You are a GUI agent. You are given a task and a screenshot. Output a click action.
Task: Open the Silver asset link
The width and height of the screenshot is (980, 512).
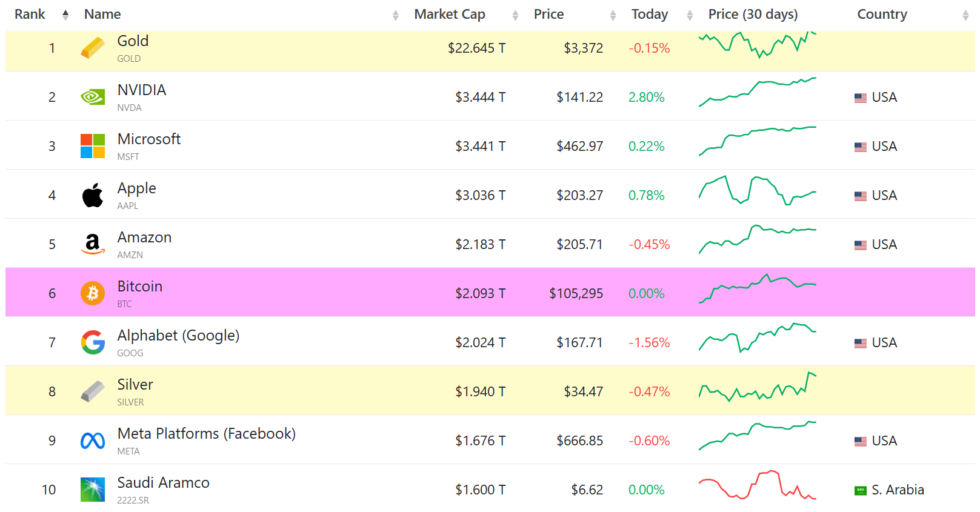point(135,385)
